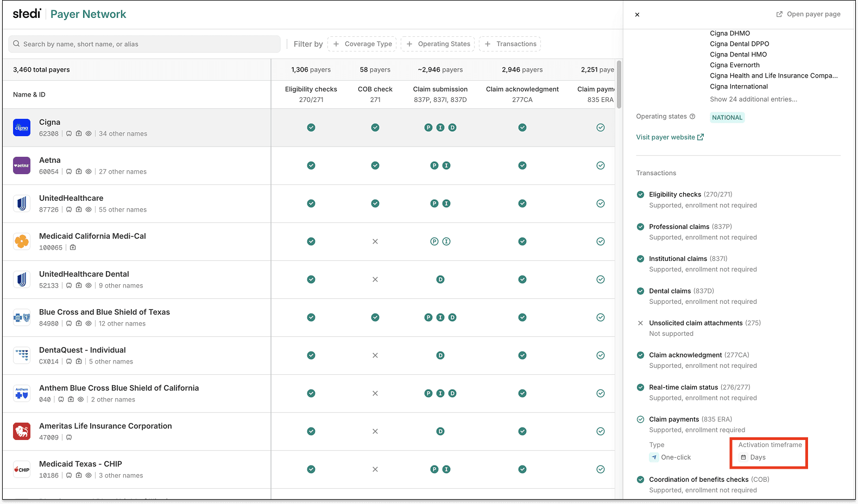Image resolution: width=858 pixels, height=504 pixels.
Task: Show 24 additional entries
Action: pos(754,99)
